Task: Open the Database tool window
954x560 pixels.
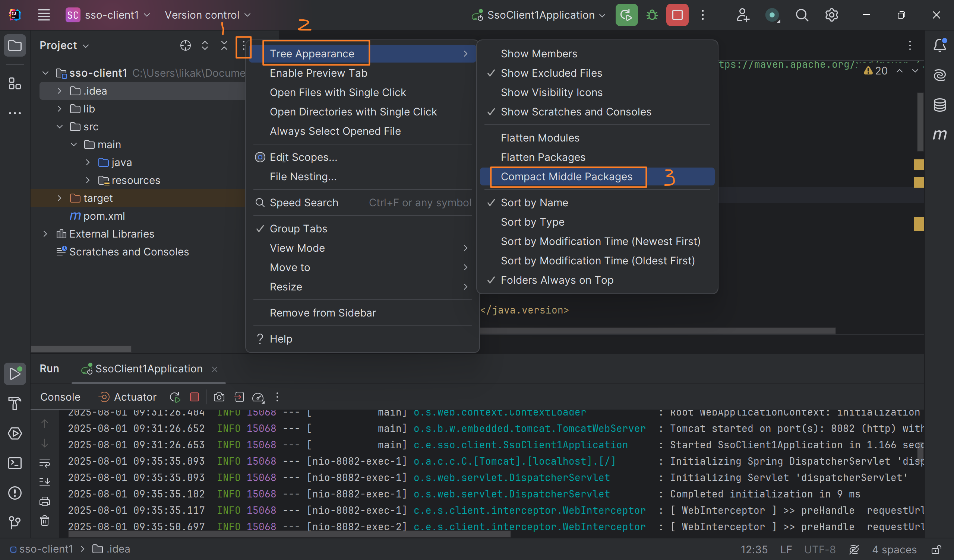Action: [939, 105]
